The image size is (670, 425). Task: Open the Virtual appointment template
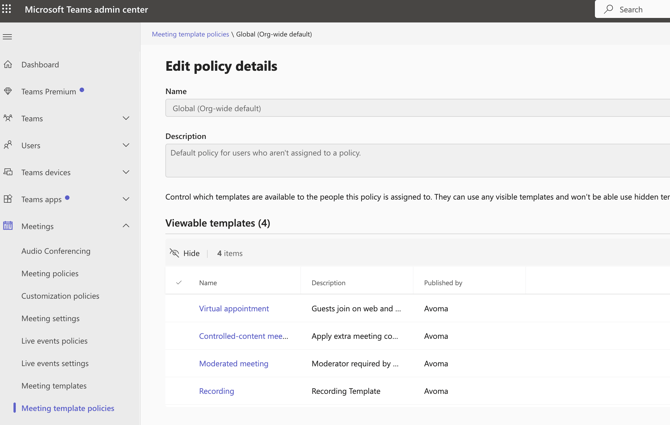click(x=234, y=308)
